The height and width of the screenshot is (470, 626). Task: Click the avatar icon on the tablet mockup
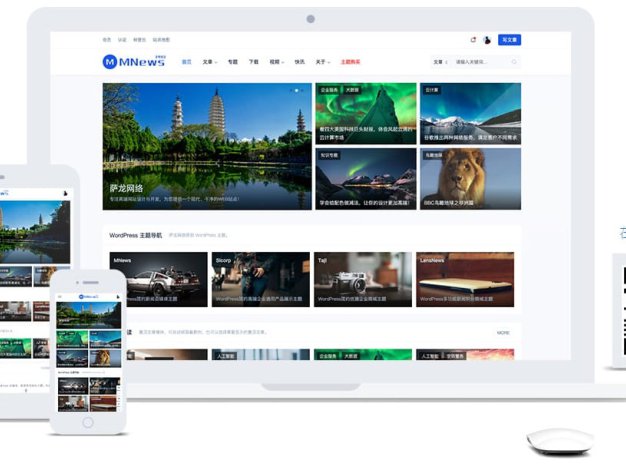tap(65, 193)
